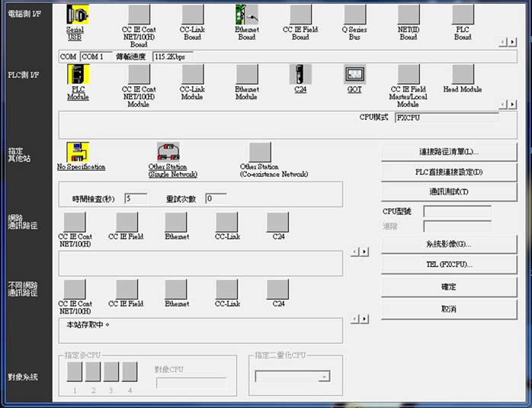
Task: Click the Head Module icon
Action: coord(462,74)
